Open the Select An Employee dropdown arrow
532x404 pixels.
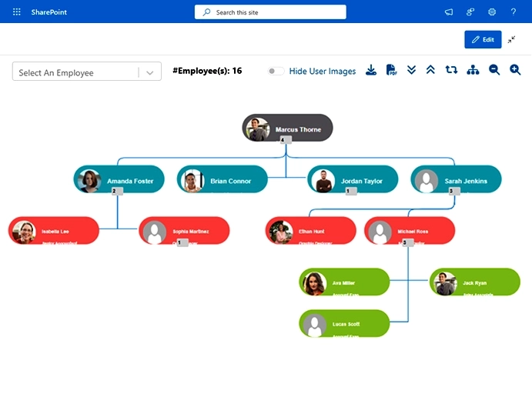pos(149,72)
